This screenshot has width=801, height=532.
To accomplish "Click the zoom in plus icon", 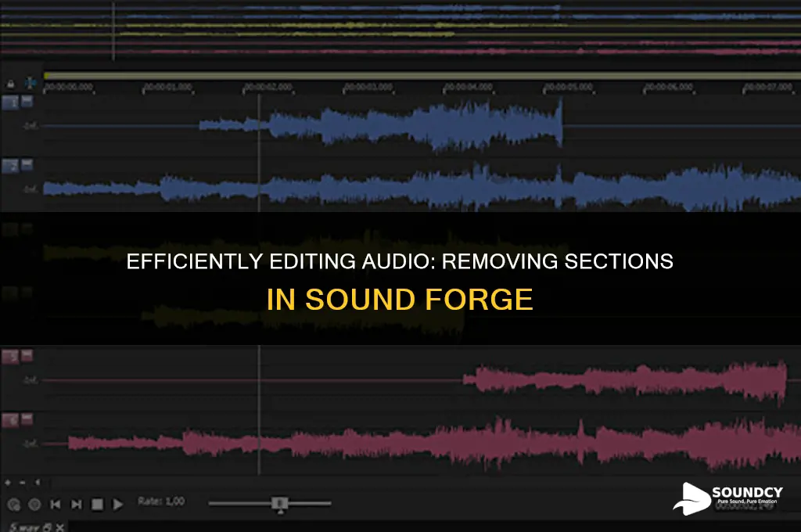I will (x=8, y=483).
